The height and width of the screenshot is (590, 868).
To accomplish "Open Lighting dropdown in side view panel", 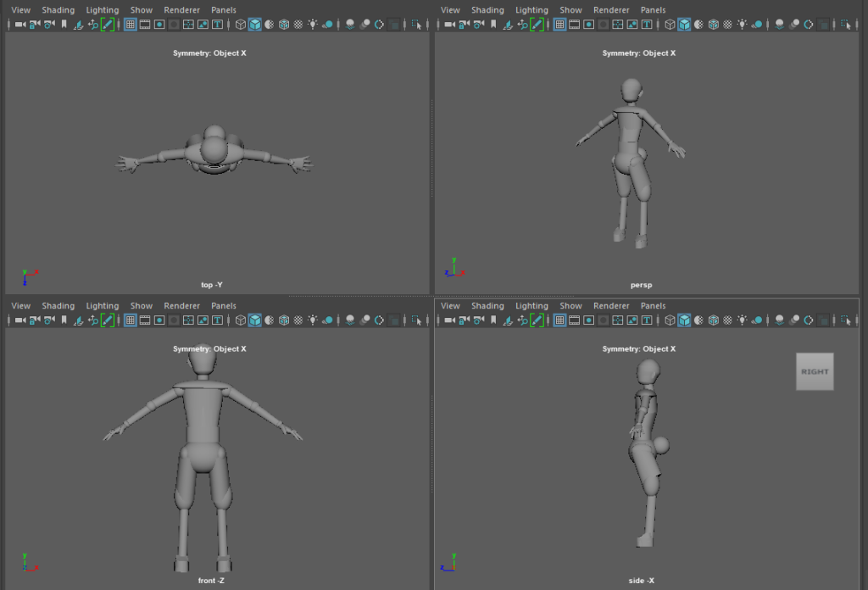I will tap(531, 306).
